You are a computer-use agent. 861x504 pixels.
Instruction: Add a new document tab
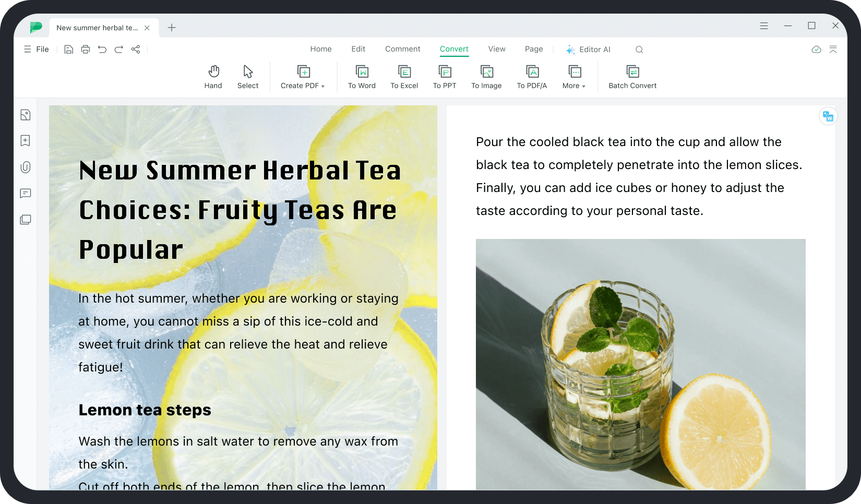172,28
